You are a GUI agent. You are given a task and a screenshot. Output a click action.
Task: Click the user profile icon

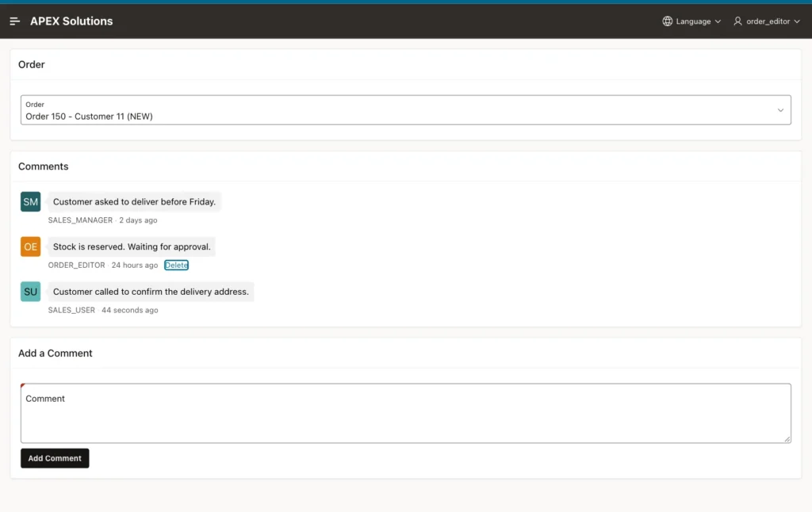(x=737, y=21)
